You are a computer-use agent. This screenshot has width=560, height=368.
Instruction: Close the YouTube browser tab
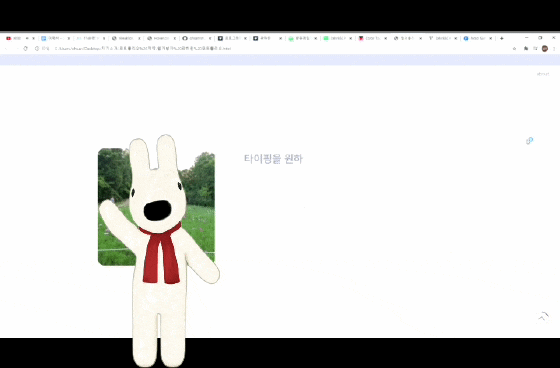[34, 38]
